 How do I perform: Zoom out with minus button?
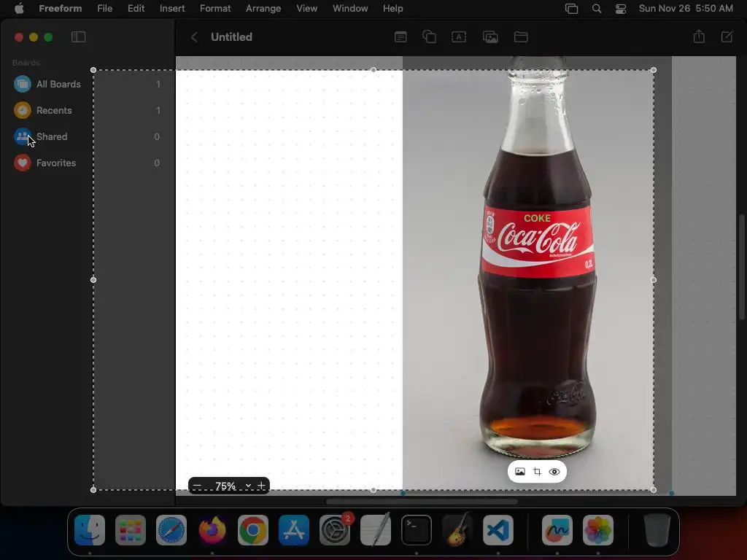197,486
